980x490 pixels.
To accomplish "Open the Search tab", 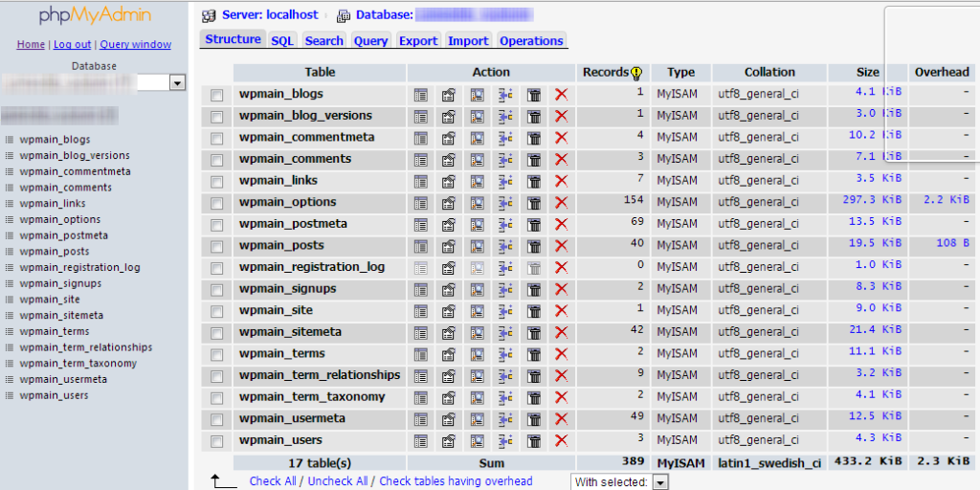I will pos(323,40).
